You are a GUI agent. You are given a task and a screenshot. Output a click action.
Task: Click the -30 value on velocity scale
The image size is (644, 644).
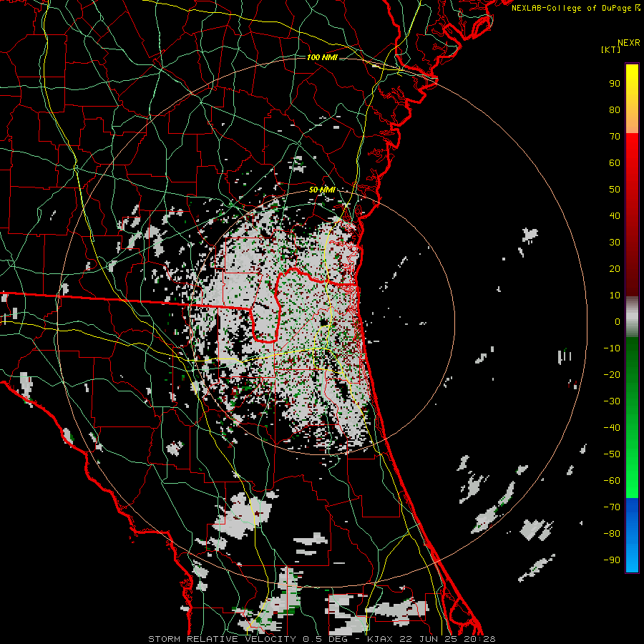click(x=612, y=401)
